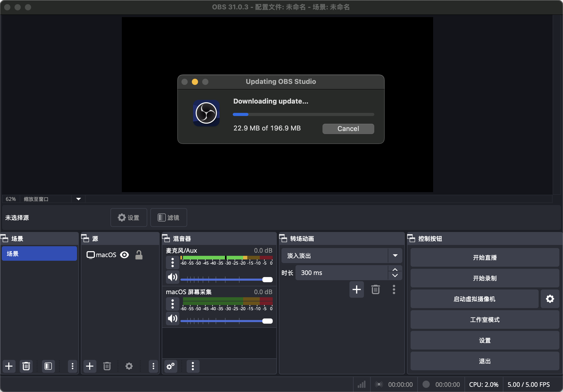Add a transition with plus icon
Screen dimensions: 563x392
click(357, 289)
